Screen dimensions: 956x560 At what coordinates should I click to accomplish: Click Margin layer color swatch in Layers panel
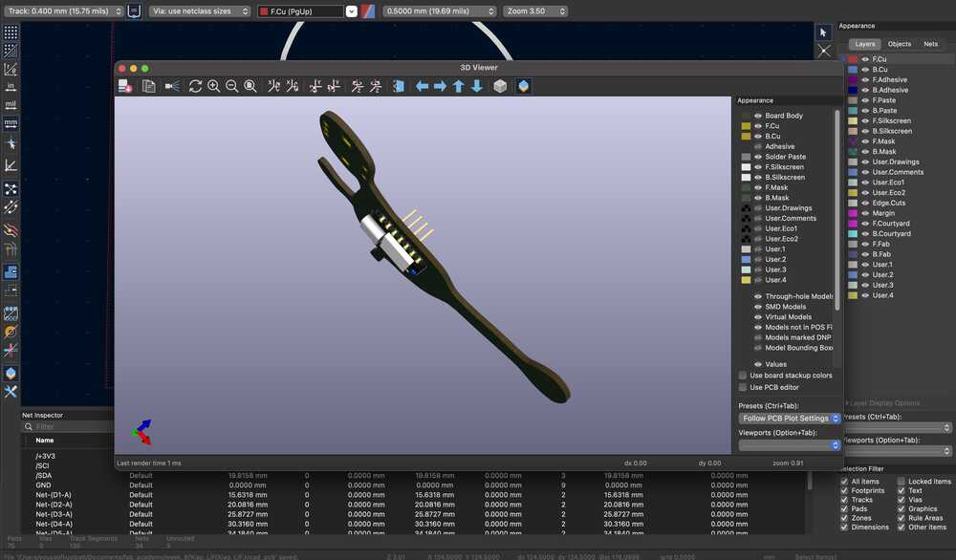click(x=853, y=213)
